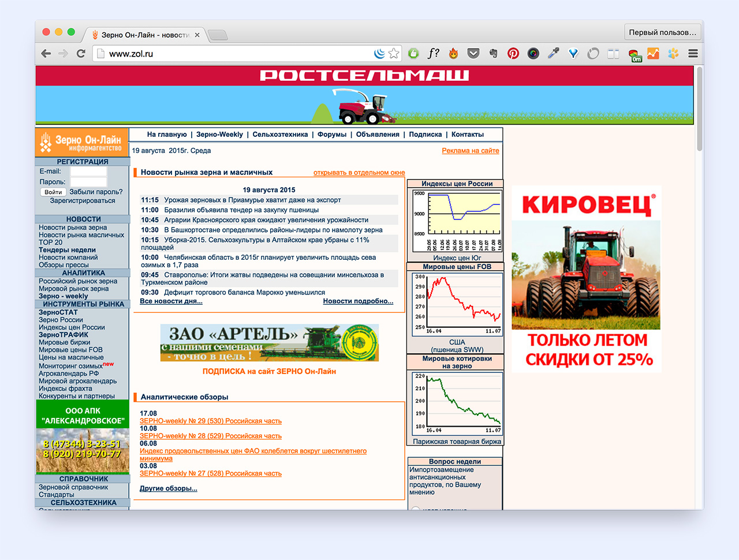The width and height of the screenshot is (739, 560).
Task: Click the ЗАО Артель banner
Action: (x=270, y=343)
